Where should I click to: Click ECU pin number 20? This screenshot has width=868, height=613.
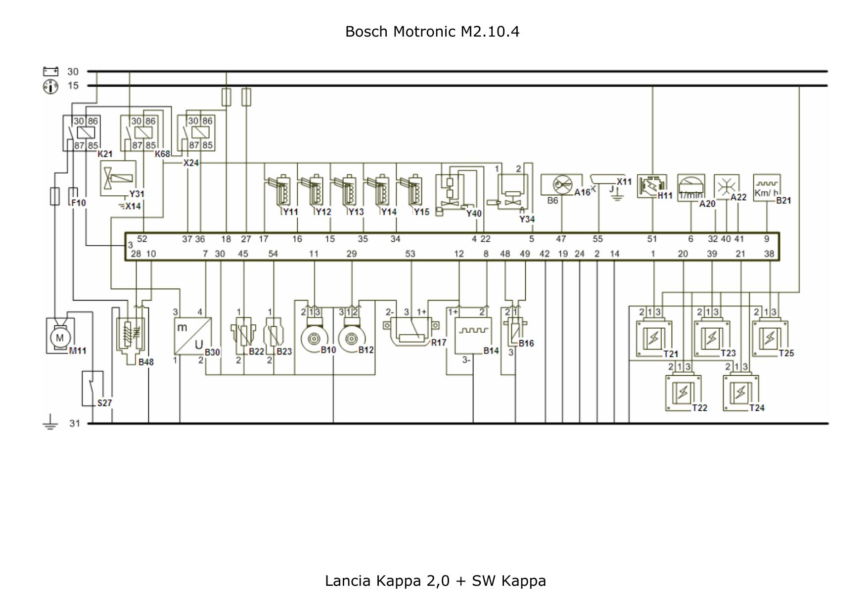click(683, 254)
